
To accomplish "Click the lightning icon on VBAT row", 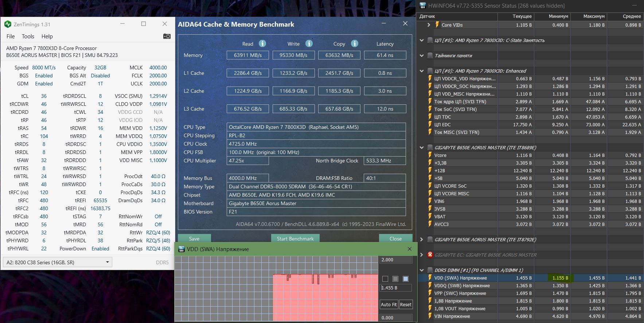I will click(430, 216).
